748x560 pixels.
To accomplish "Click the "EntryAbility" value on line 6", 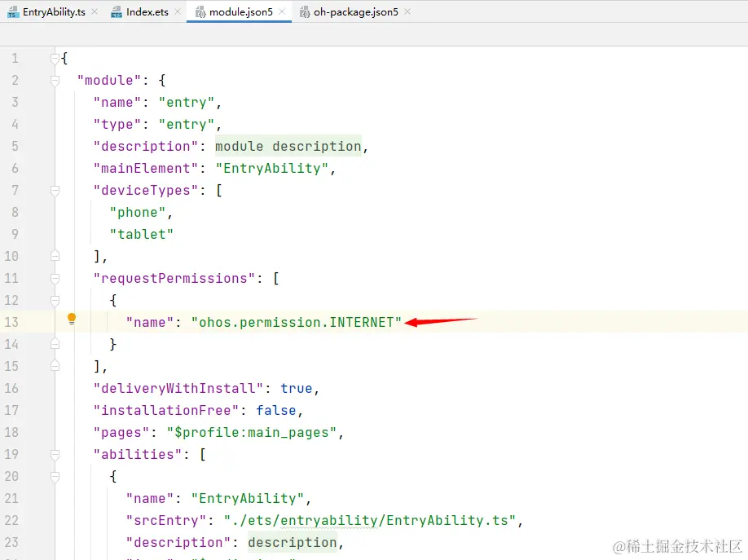I will pos(272,168).
